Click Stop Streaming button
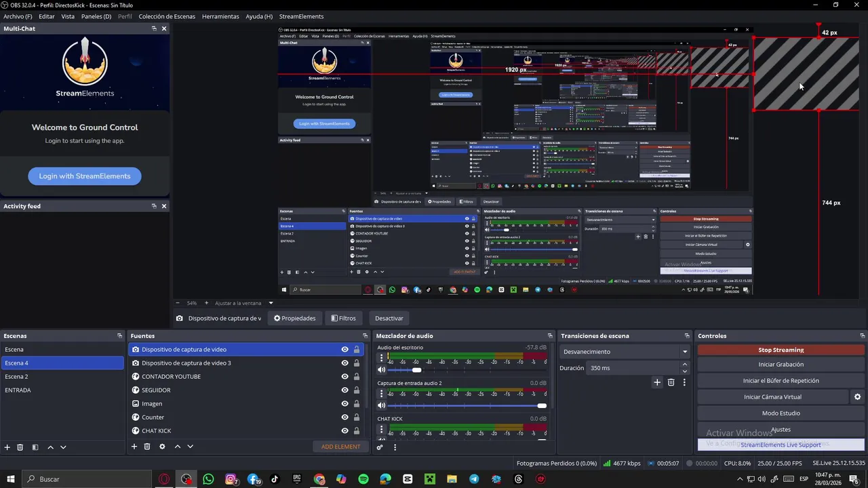The width and height of the screenshot is (868, 488). (781, 350)
